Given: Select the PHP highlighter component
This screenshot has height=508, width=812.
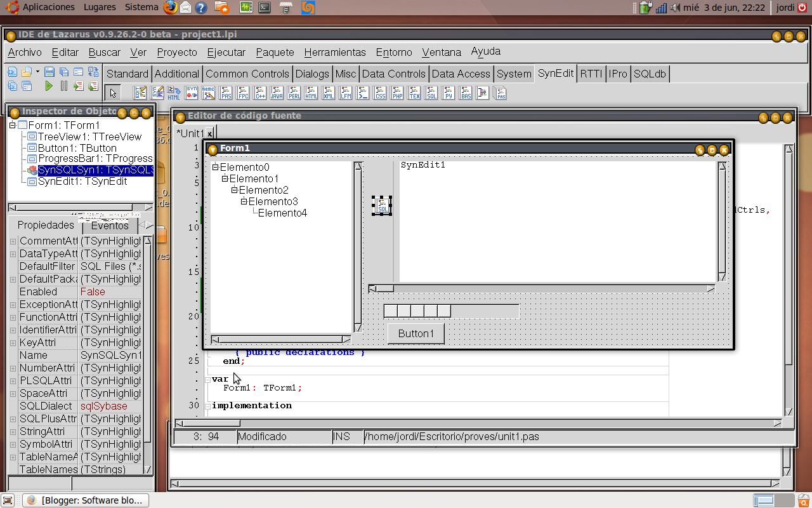Looking at the screenshot, I should (397, 93).
